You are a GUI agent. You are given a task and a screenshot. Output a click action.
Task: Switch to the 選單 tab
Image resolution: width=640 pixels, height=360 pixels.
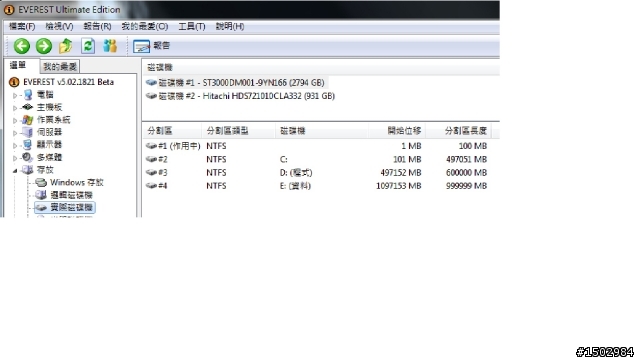point(18,65)
